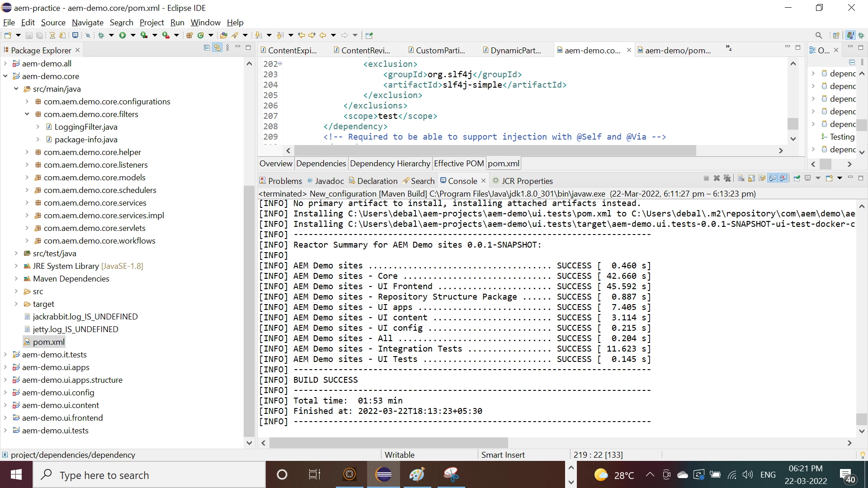868x488 pixels.
Task: Click Collapse All icon in Package Explorer
Action: (x=207, y=48)
